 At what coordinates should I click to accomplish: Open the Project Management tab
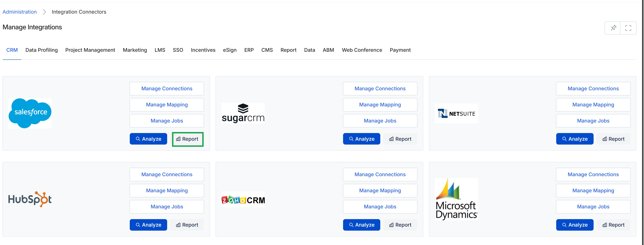click(x=90, y=50)
